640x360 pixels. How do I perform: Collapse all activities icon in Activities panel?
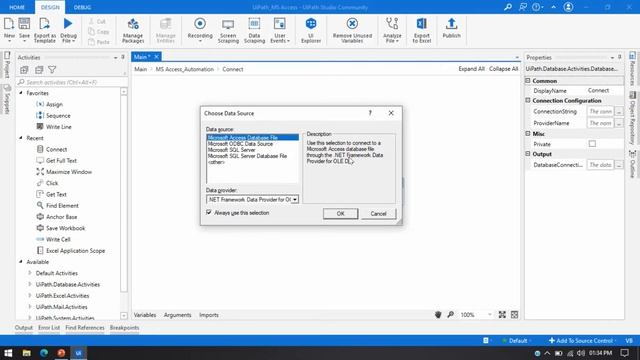[39, 70]
